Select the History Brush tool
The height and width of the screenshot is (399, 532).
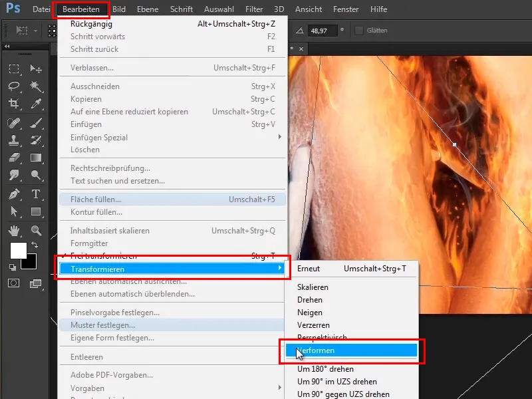(36, 140)
